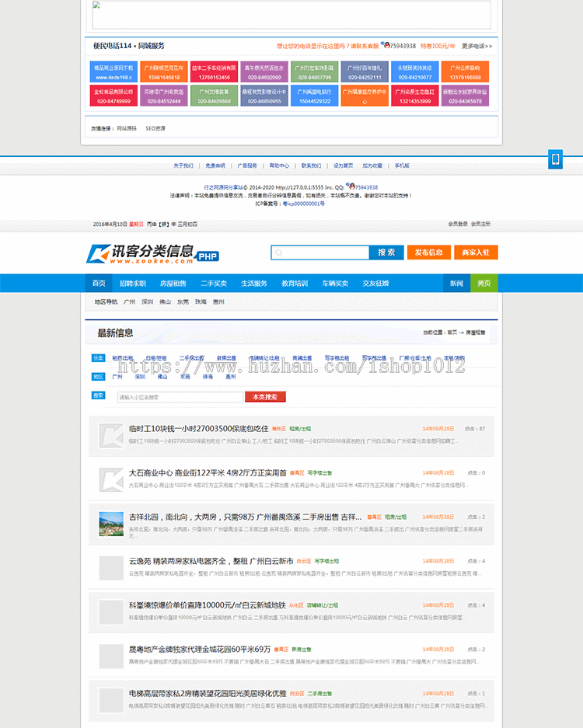Click the tile with number 15044529322

pyautogui.click(x=315, y=96)
